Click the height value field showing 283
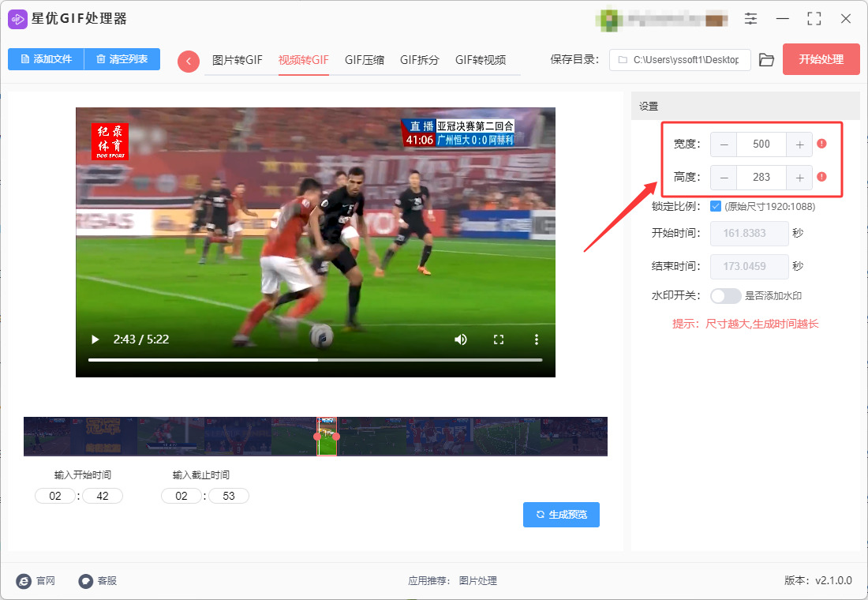868x600 pixels. coord(761,178)
